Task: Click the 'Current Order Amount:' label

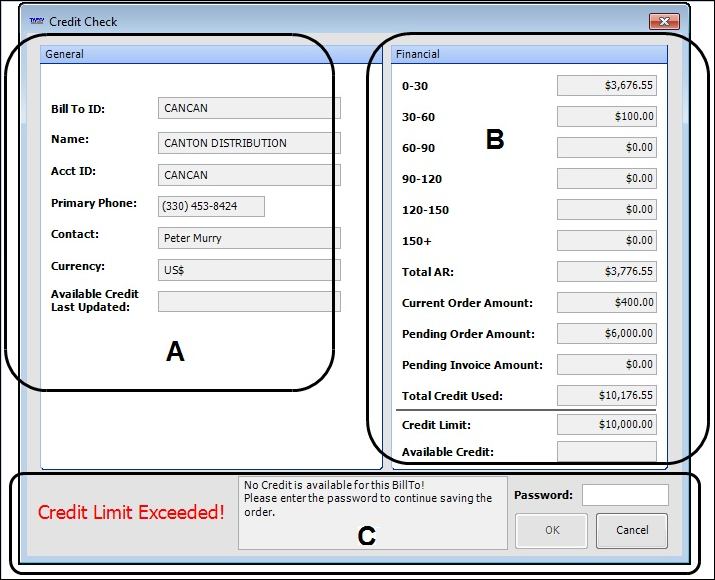Action: [x=467, y=303]
